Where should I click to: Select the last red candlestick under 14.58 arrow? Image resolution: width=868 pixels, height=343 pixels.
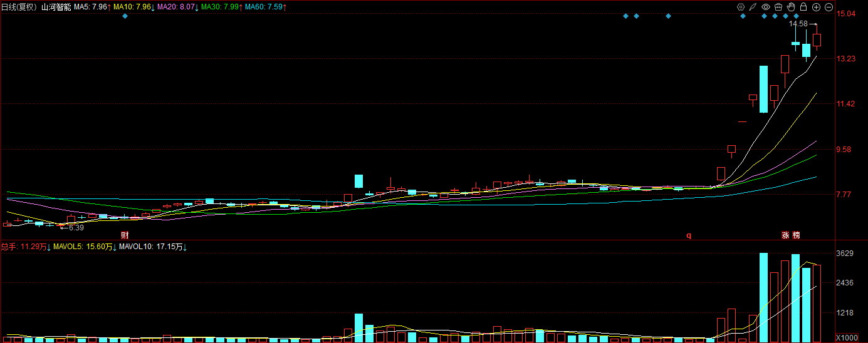pos(817,39)
